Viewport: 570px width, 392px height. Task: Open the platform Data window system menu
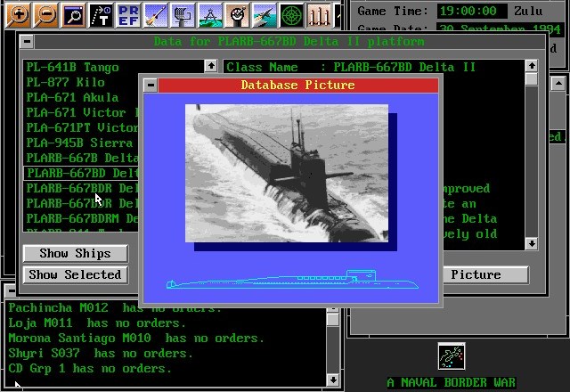(27, 42)
